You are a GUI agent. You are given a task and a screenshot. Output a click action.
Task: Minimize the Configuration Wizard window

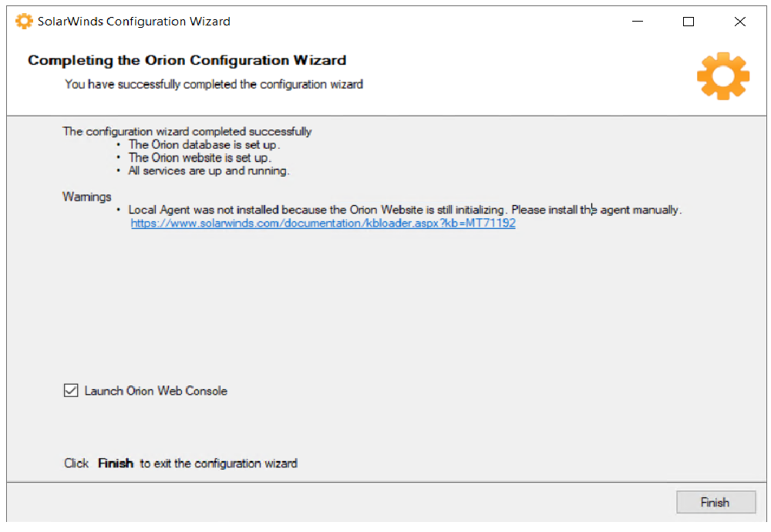[638, 22]
